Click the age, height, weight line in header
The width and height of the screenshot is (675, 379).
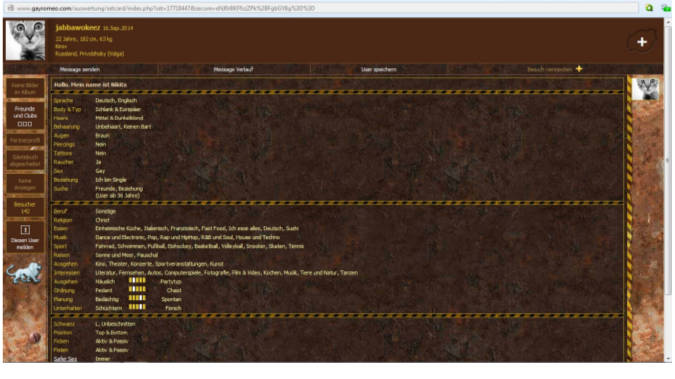[84, 39]
